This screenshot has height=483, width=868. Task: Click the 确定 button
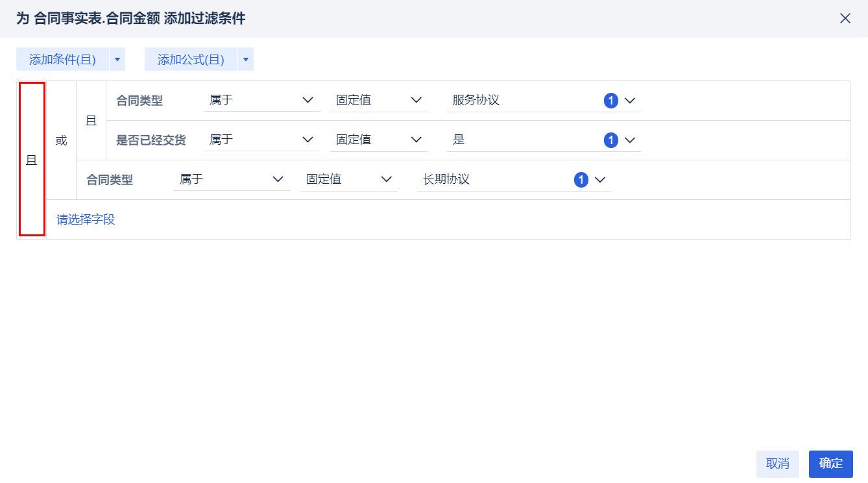coord(831,464)
